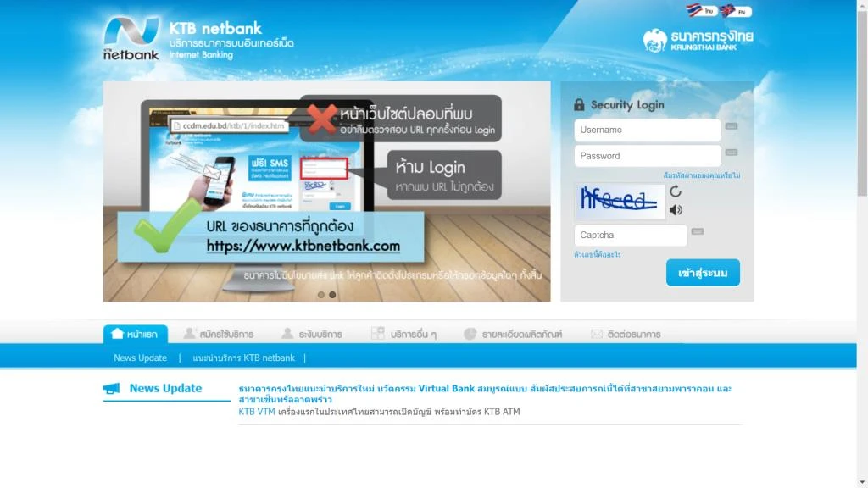
Task: Open the บริการอื่น ๆ tab
Action: coord(404,334)
